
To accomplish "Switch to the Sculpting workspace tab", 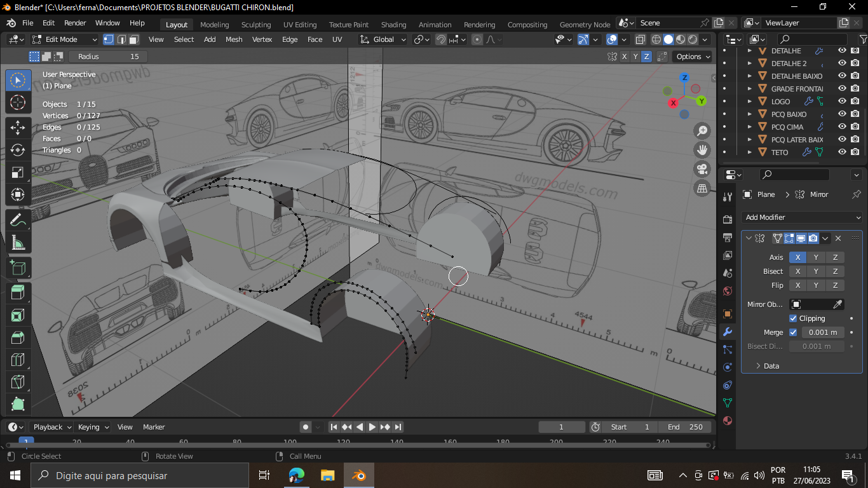I will tap(256, 25).
